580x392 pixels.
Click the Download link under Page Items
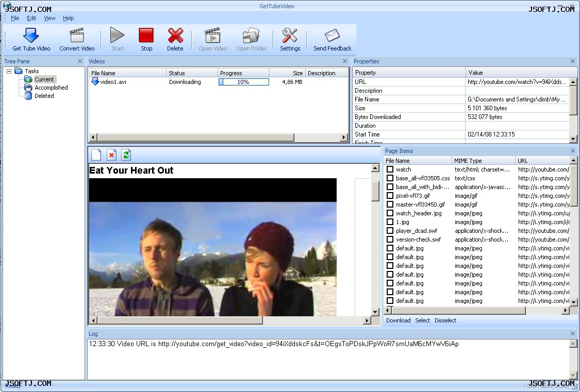[x=399, y=320]
